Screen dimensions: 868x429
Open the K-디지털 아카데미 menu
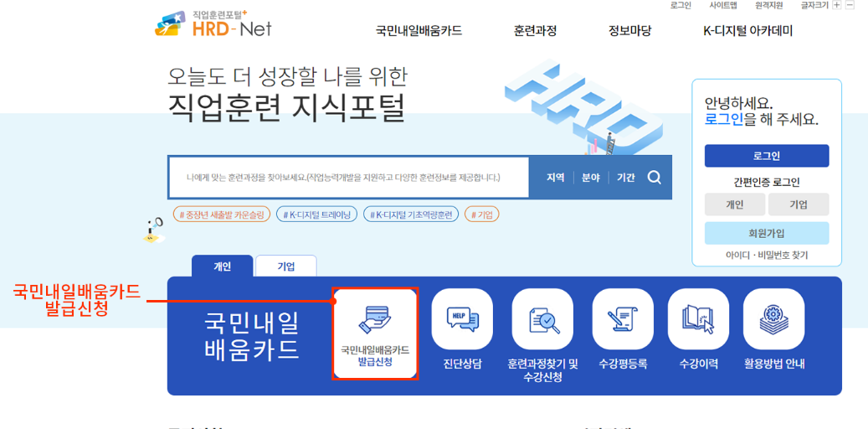[747, 31]
